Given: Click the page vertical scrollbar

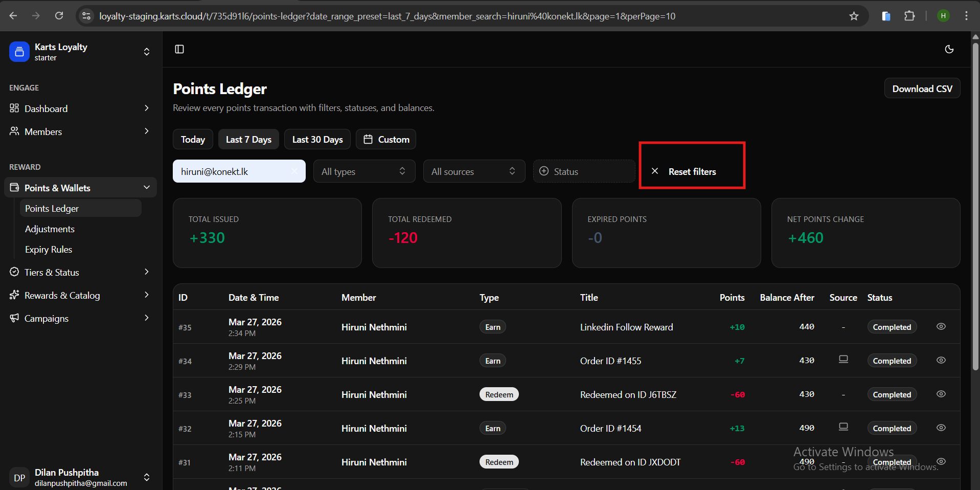Looking at the screenshot, I should 975,205.
